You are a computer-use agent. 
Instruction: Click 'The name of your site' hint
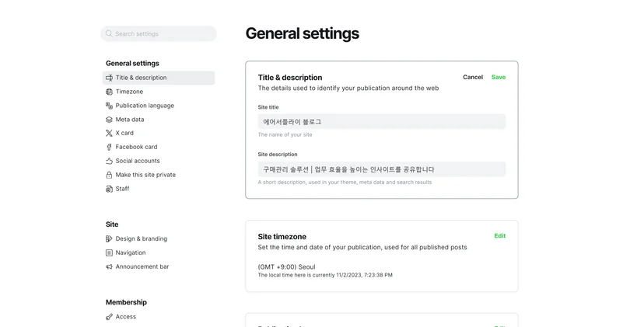pos(285,134)
